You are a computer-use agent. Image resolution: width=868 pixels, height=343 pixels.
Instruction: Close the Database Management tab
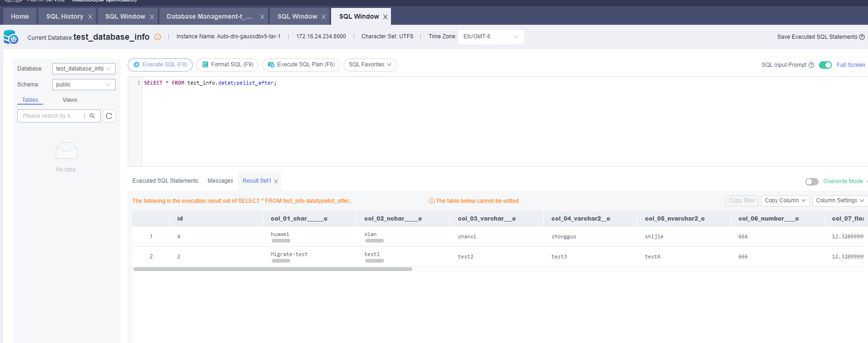tap(262, 17)
